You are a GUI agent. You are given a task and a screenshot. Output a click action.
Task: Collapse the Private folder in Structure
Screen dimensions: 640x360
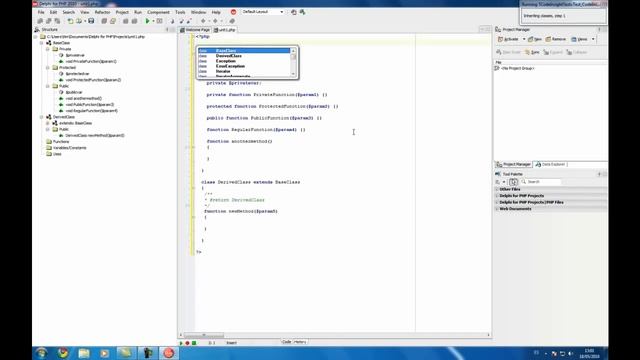pos(48,49)
